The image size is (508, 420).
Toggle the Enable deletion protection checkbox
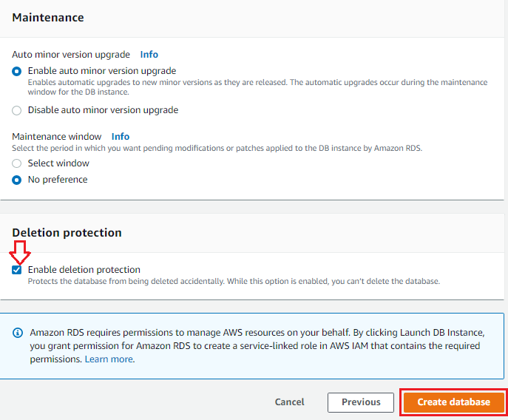point(16,270)
